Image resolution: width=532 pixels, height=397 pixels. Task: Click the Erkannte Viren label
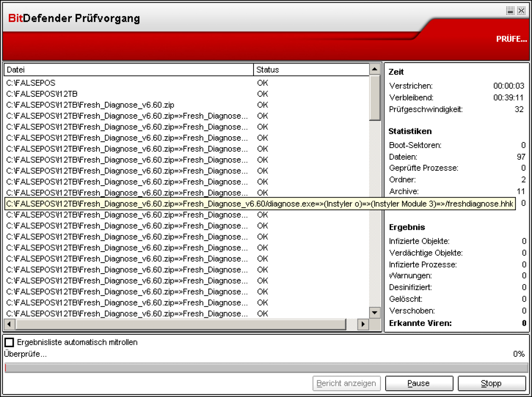420,323
